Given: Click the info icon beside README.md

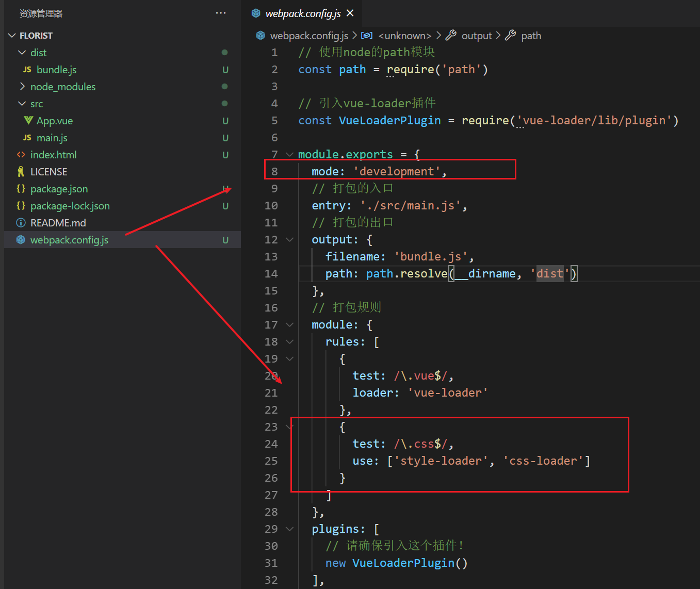Looking at the screenshot, I should (x=21, y=223).
